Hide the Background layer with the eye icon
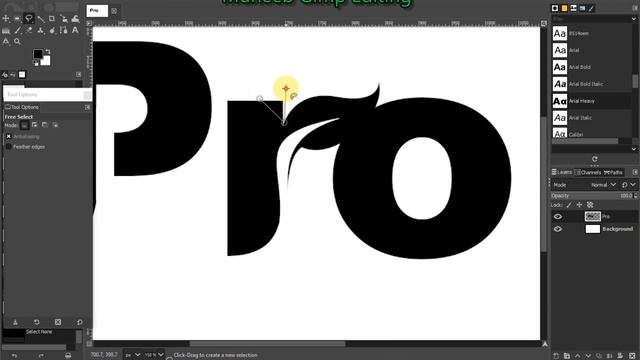Screen dimensions: 640x360 [558, 229]
